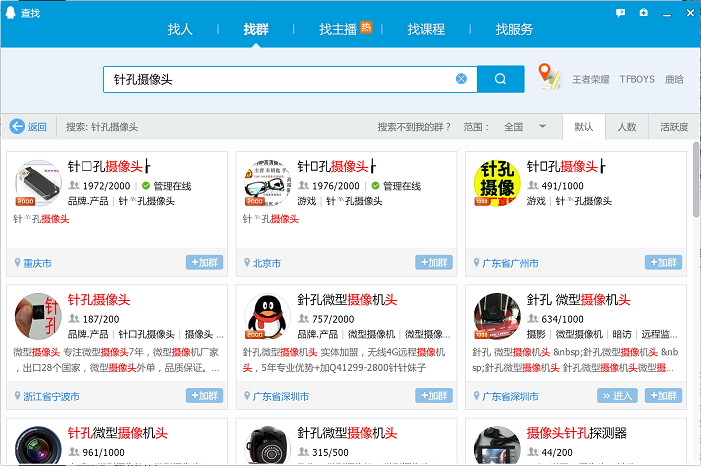Select the 找群 tab
The image size is (701, 466).
click(x=256, y=30)
